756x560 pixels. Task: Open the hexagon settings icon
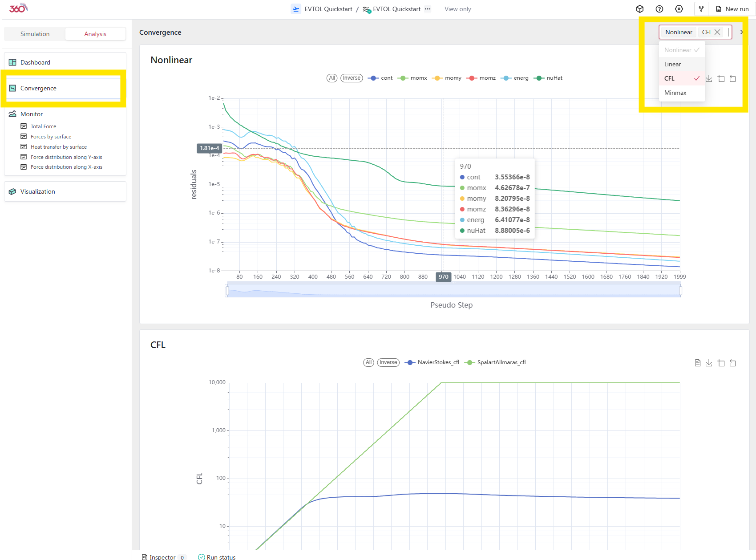(x=679, y=9)
